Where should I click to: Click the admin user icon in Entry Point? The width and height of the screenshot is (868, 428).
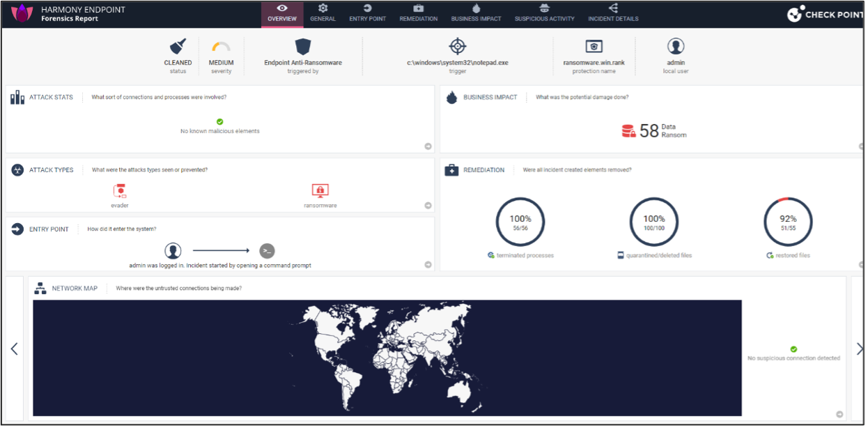coord(173,251)
